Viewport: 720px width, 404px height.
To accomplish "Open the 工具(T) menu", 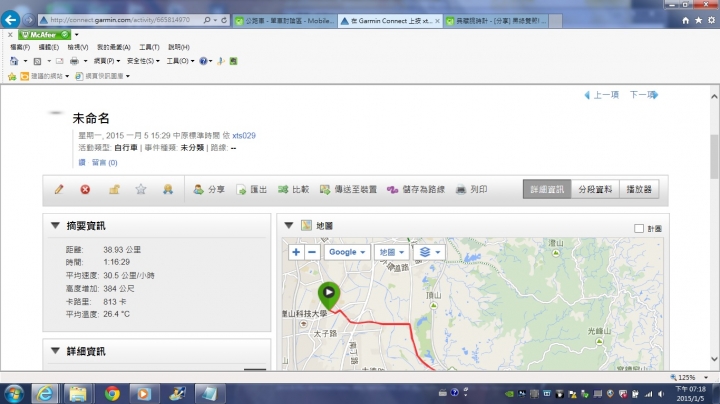I will [149, 47].
